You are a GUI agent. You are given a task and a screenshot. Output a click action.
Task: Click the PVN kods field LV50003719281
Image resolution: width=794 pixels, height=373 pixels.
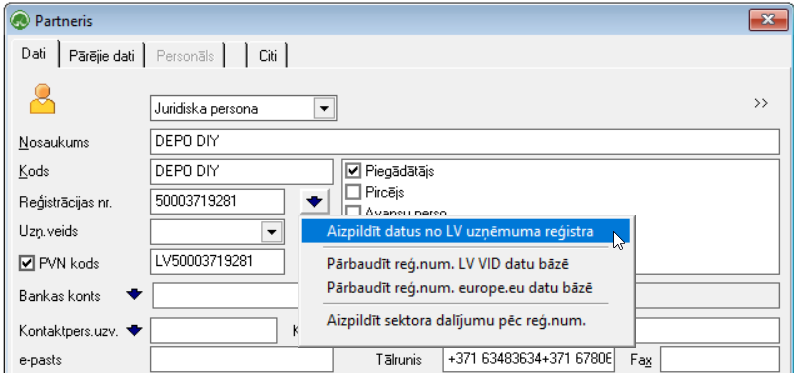[x=217, y=262]
